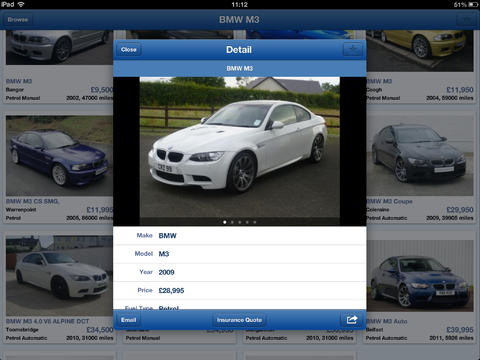Tap the £39,995 price of M3 Auto
Screen dimensions: 480x360
point(460,330)
